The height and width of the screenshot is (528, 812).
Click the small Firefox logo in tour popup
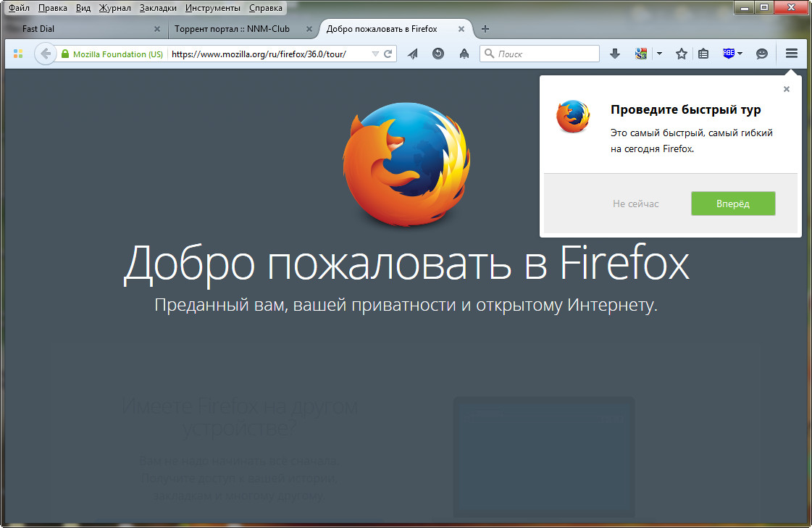[x=573, y=117]
